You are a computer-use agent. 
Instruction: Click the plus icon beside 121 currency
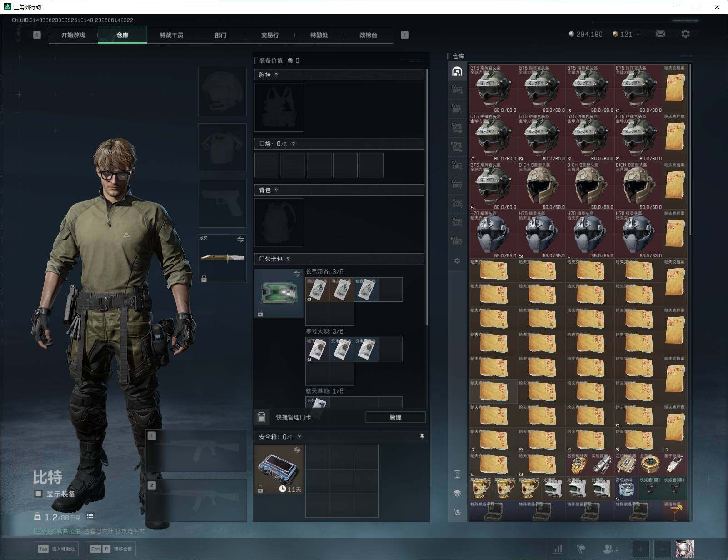(638, 34)
